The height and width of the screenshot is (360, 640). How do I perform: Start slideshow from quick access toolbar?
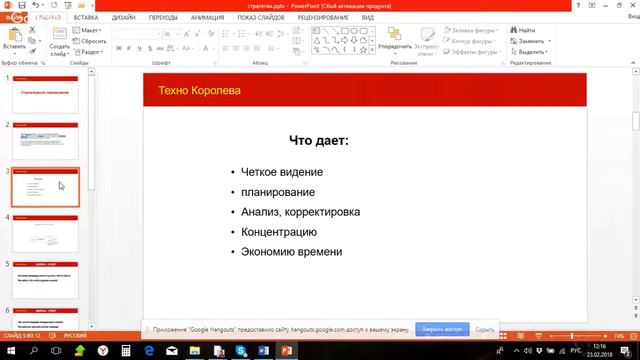[x=68, y=5]
